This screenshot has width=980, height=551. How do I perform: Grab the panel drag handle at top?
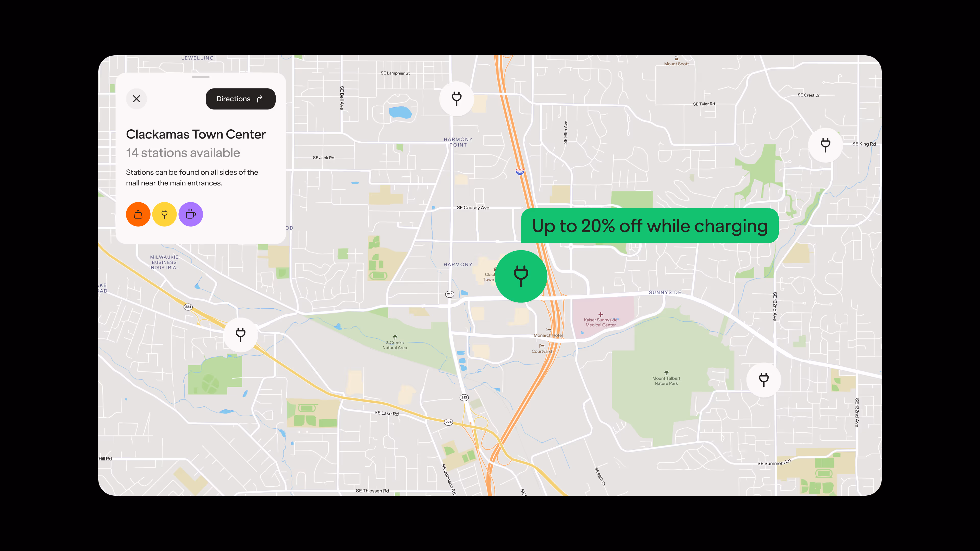tap(201, 77)
